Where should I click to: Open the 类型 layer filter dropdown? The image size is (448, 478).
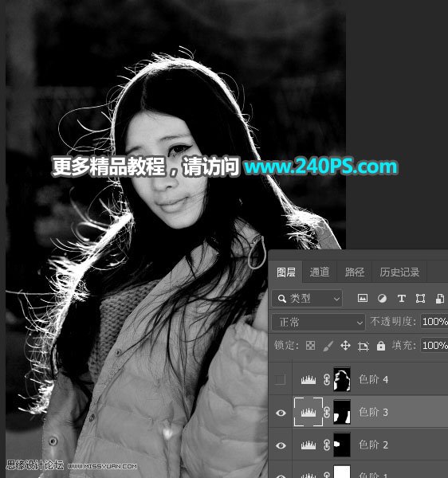coord(307,298)
